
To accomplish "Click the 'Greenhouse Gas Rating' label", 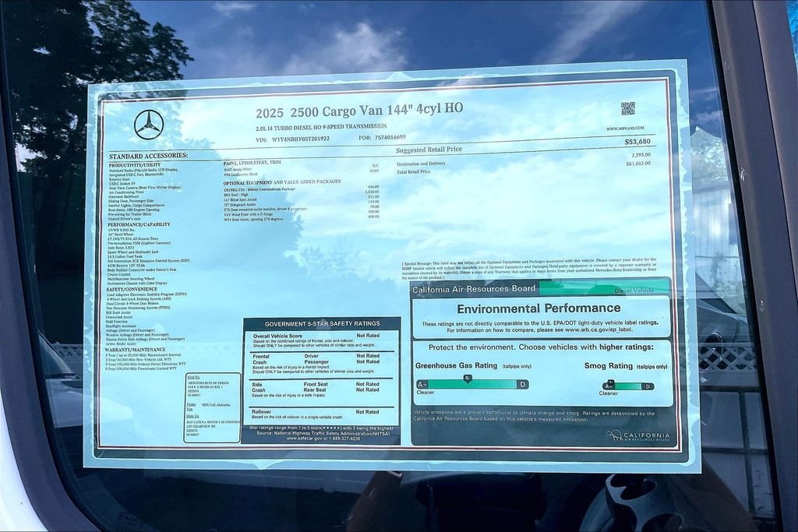I will point(456,365).
